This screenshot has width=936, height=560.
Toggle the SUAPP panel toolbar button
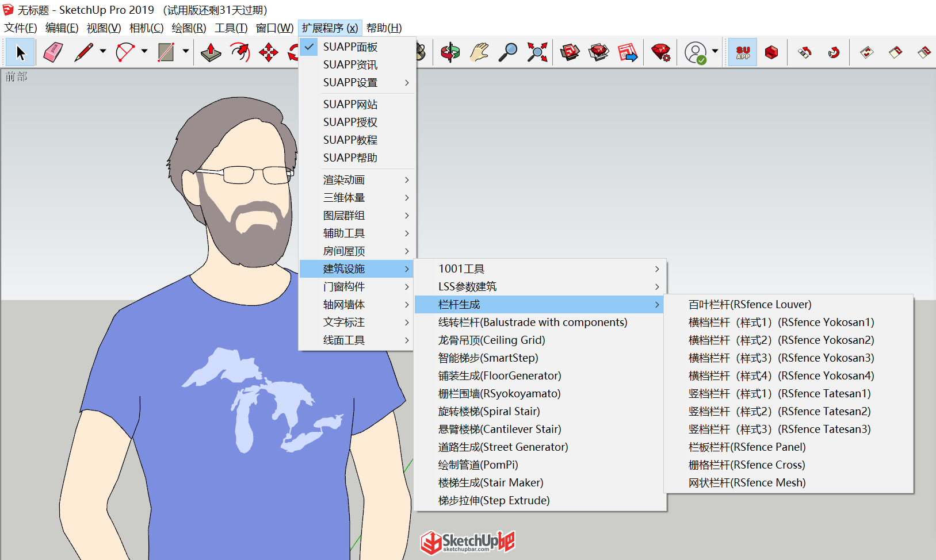(743, 52)
